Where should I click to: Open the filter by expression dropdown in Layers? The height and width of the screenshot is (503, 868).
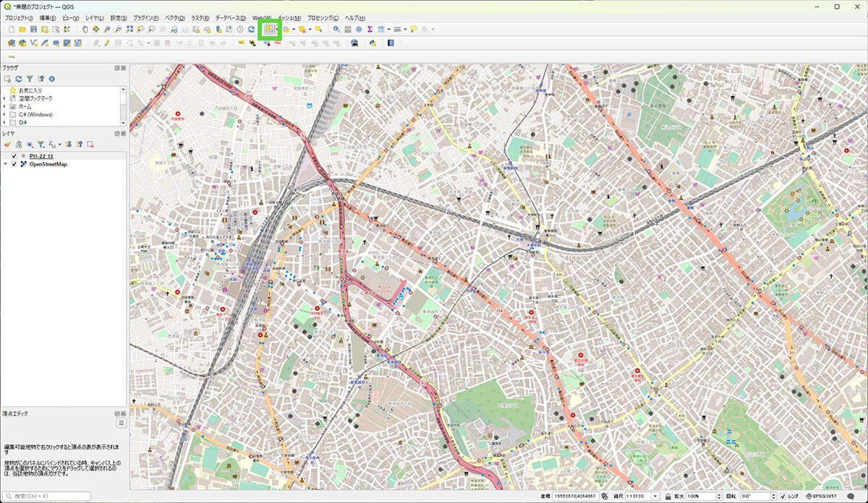click(59, 145)
